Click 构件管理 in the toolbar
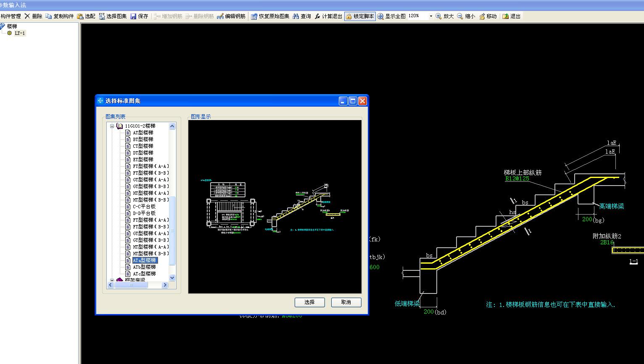The height and width of the screenshot is (364, 644). pyautogui.click(x=11, y=16)
